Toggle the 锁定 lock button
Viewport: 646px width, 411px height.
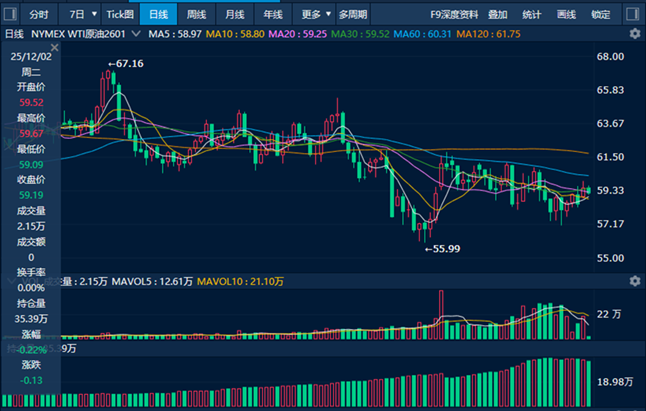(600, 15)
